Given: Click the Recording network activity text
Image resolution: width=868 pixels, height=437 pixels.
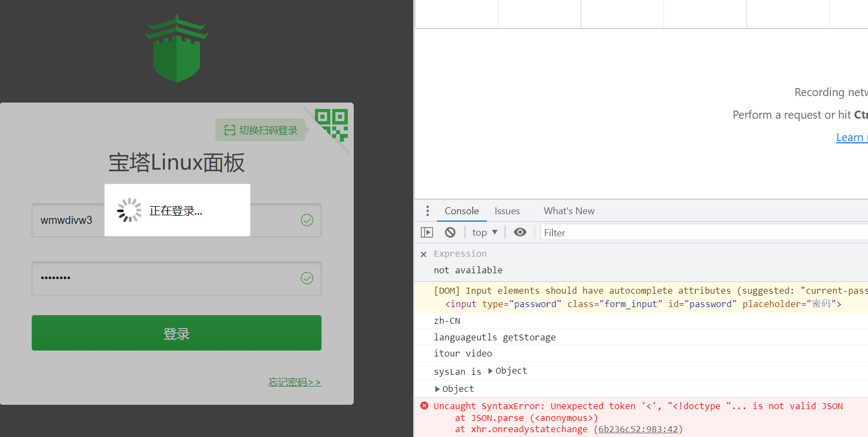Looking at the screenshot, I should click(831, 92).
